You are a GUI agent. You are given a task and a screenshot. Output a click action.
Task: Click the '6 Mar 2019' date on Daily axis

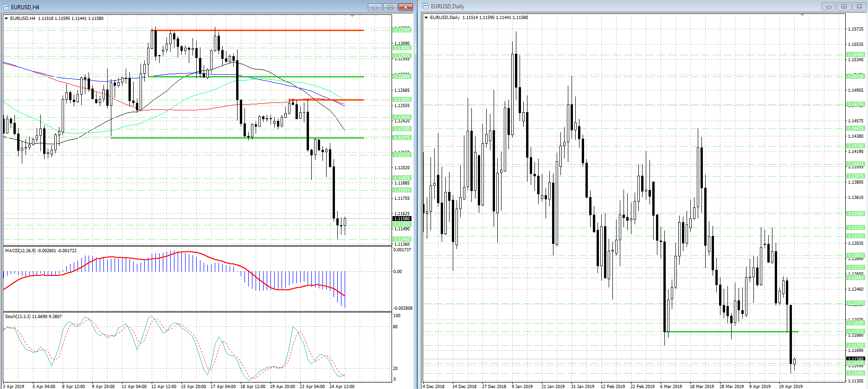pyautogui.click(x=671, y=386)
